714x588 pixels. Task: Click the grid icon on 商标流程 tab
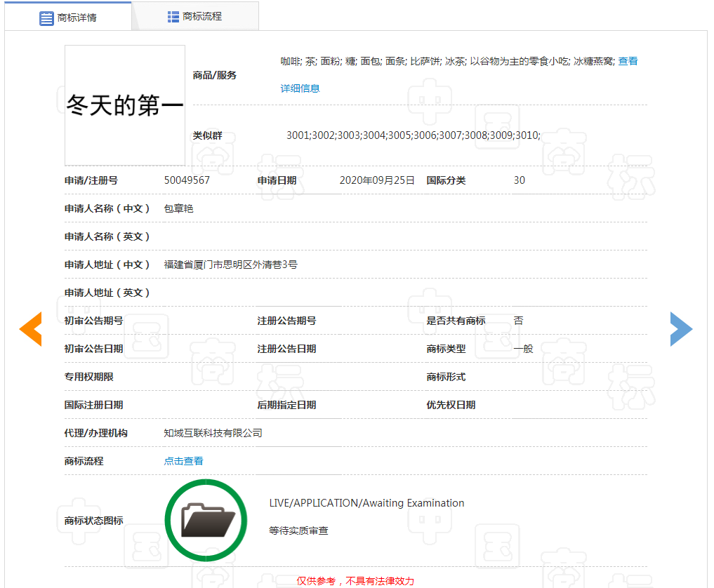tap(173, 16)
